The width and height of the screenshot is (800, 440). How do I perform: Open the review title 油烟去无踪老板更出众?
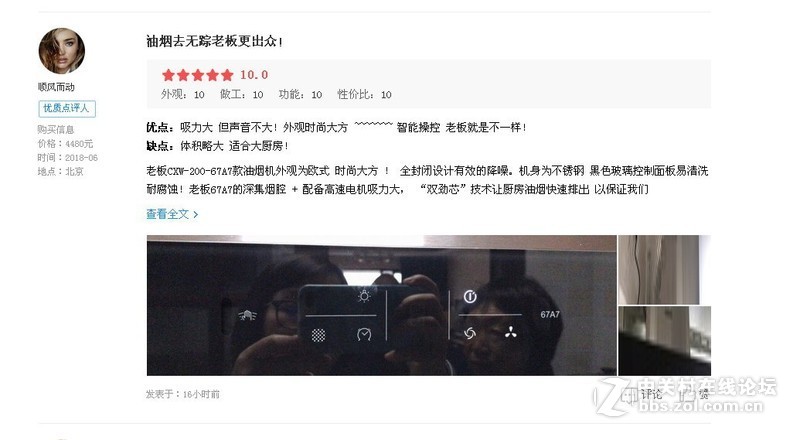point(214,41)
